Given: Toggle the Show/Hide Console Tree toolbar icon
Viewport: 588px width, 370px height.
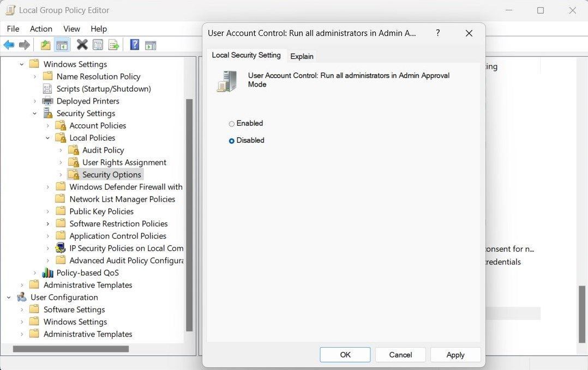Looking at the screenshot, I should 62,44.
